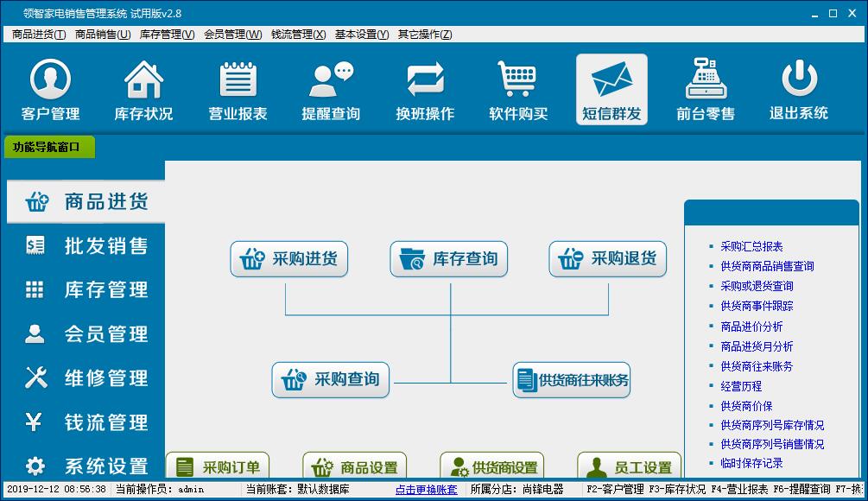Select 会员管理 in the sidebar

pos(86,333)
